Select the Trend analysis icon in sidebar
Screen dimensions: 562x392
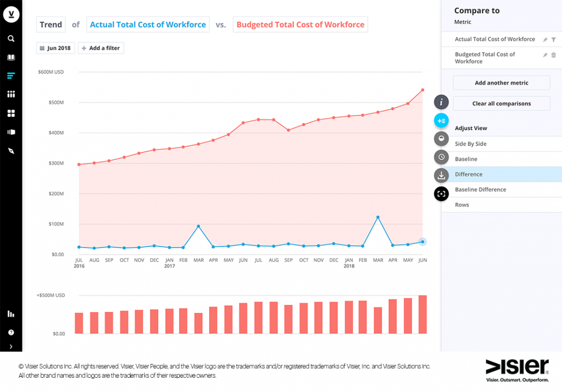(x=11, y=76)
